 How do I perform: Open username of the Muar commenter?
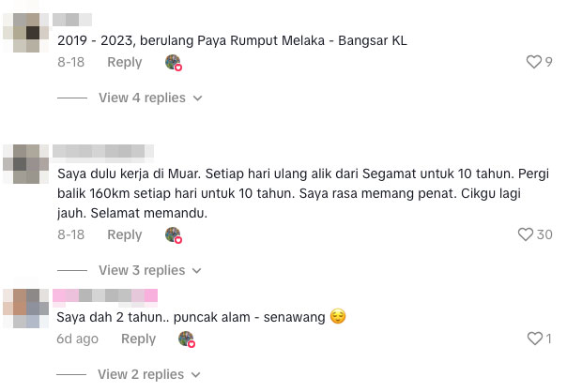click(x=103, y=151)
